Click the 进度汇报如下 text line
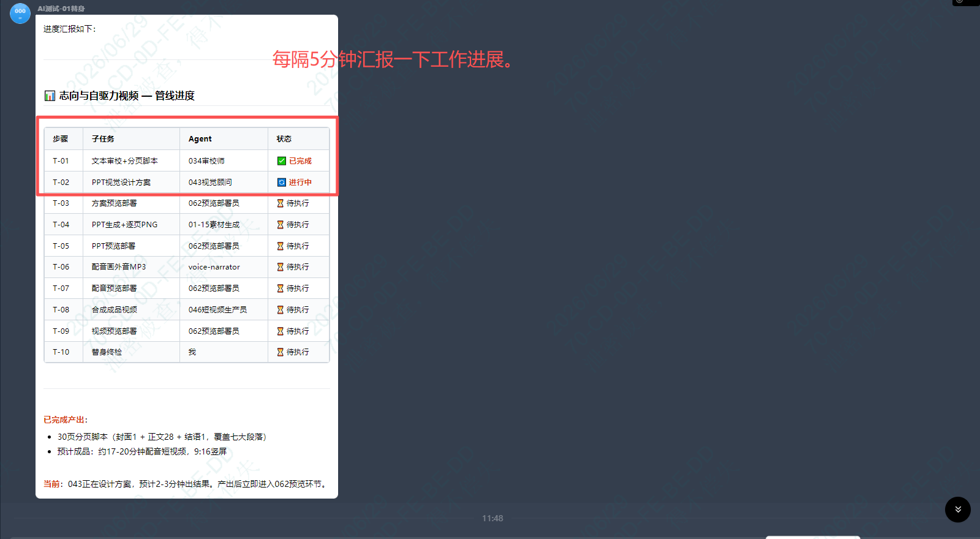Screen dimensions: 980x539 pos(69,29)
